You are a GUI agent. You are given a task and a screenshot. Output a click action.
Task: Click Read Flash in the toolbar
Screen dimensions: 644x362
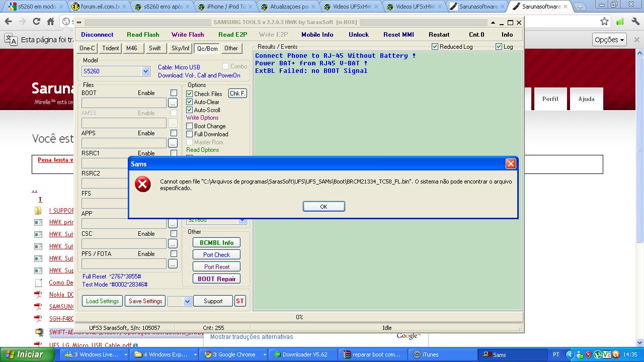(143, 35)
